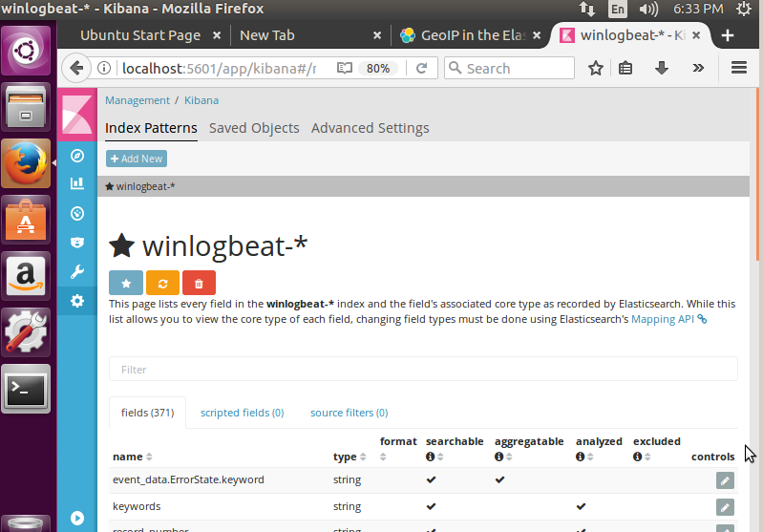Bookmark this page star icon
Viewport: 763px width, 532px height.
[596, 68]
